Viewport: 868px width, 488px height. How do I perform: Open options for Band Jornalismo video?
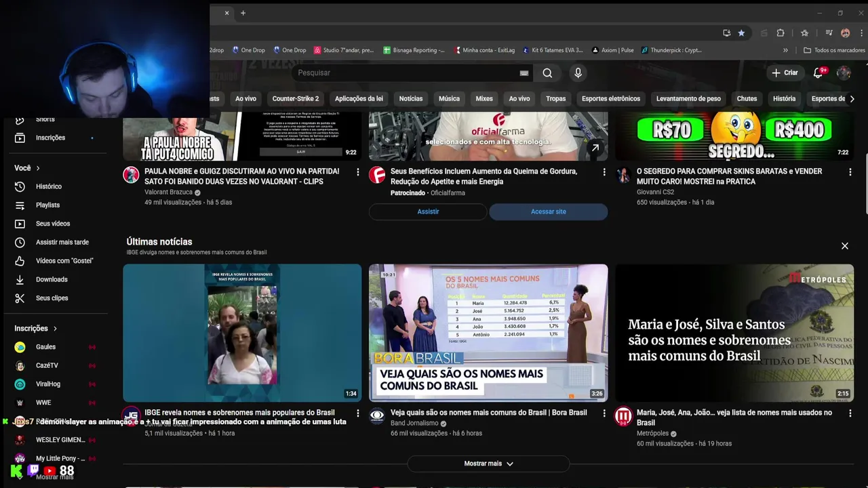[604, 413]
